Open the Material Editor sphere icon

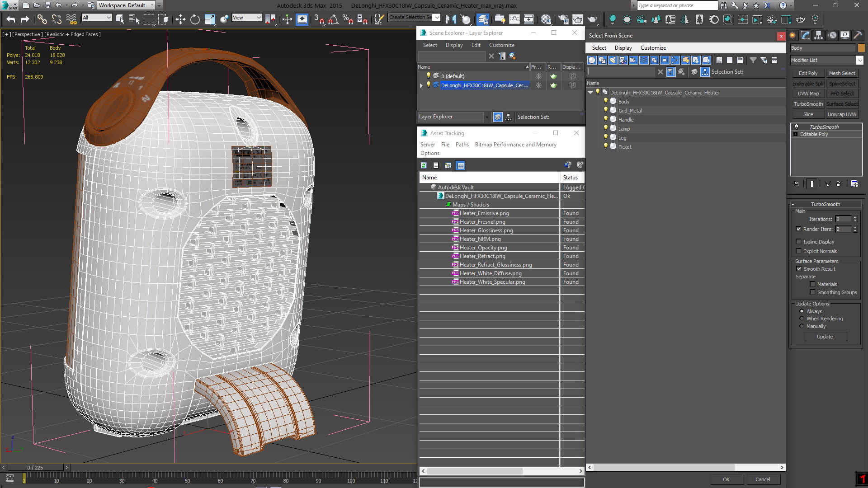click(x=546, y=19)
